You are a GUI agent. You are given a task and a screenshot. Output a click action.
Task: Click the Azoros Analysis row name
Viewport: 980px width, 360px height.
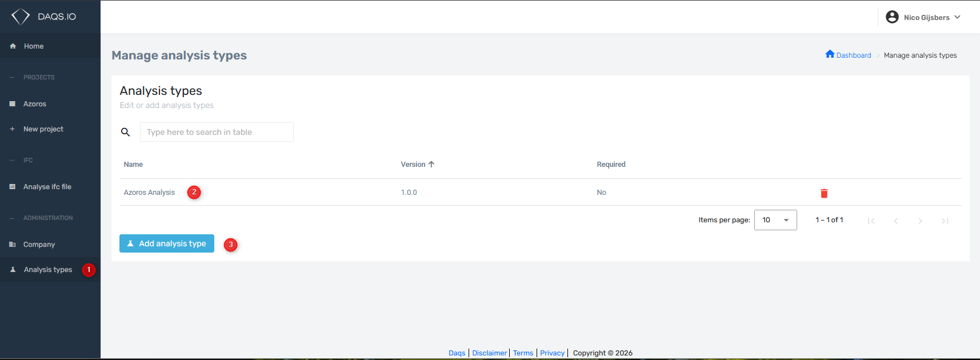click(x=149, y=193)
